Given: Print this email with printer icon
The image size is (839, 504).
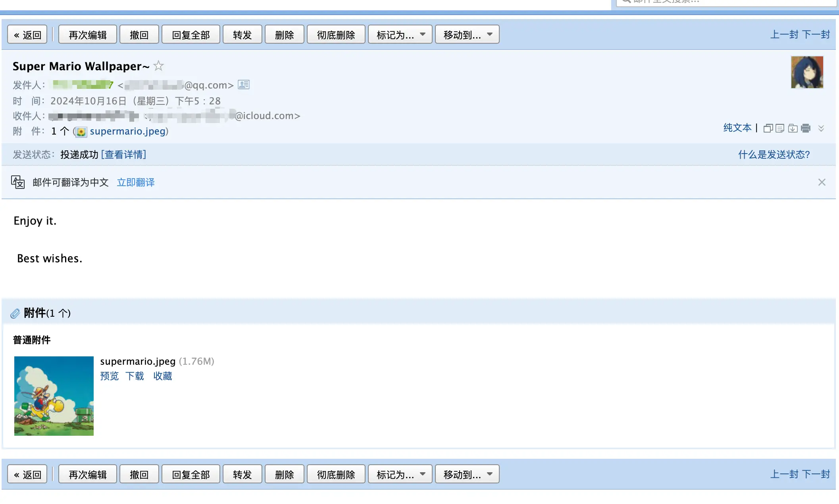Looking at the screenshot, I should click(806, 128).
